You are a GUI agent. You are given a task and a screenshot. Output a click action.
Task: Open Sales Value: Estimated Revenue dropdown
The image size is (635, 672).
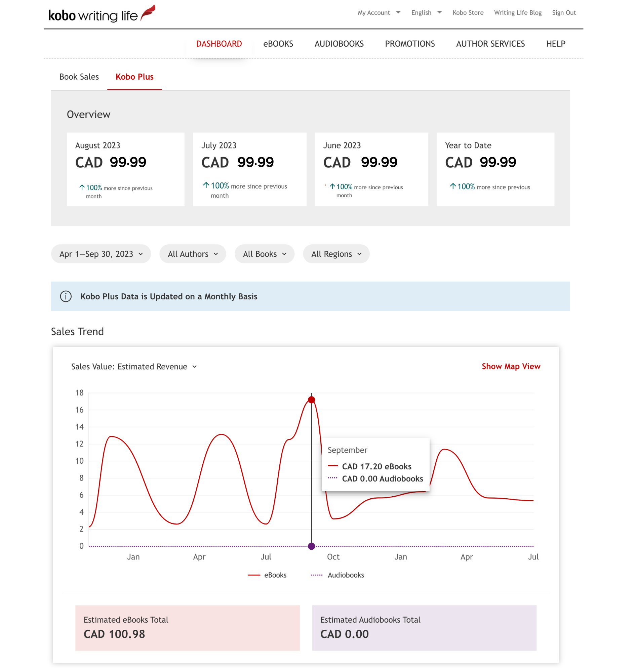pos(134,367)
